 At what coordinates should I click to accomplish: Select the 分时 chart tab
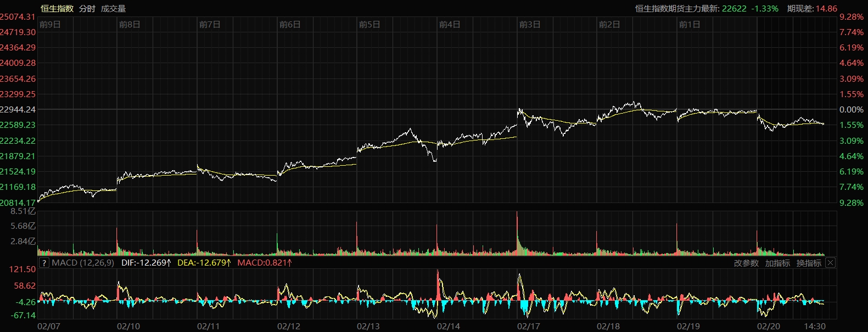pos(87,9)
